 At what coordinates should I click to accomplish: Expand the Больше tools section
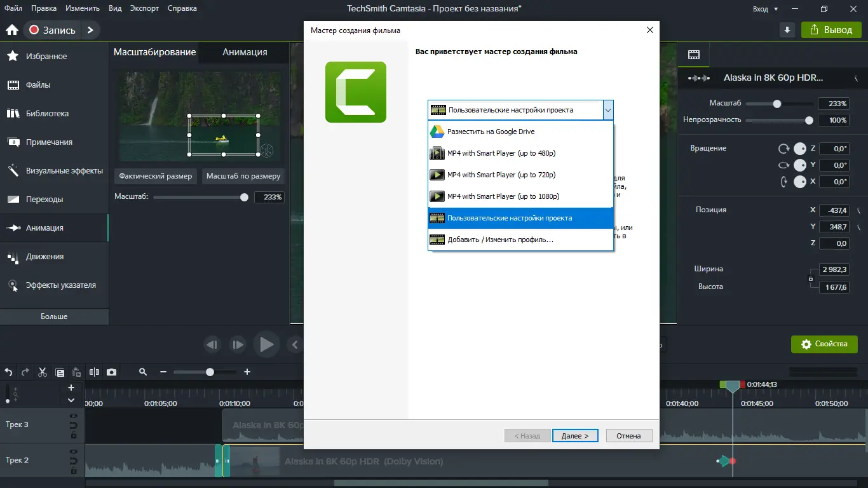click(54, 316)
